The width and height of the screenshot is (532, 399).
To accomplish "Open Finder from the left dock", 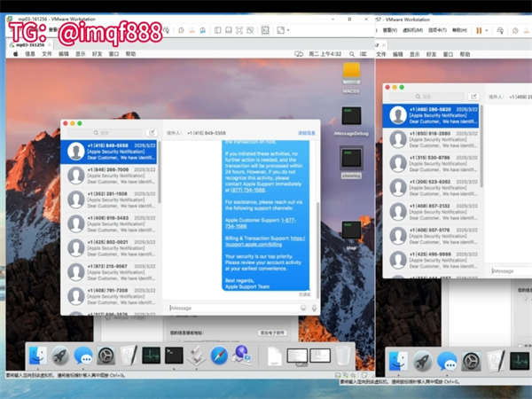I will (x=38, y=356).
